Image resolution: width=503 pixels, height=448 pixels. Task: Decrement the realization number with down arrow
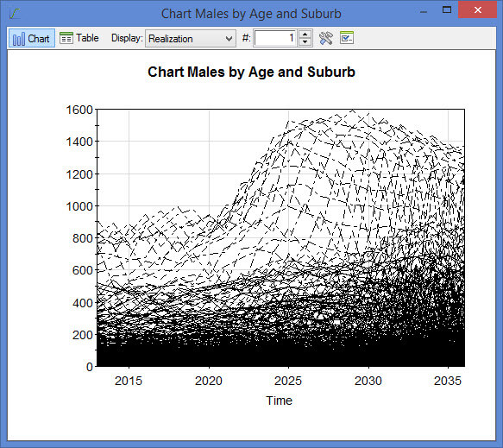pyautogui.click(x=305, y=42)
